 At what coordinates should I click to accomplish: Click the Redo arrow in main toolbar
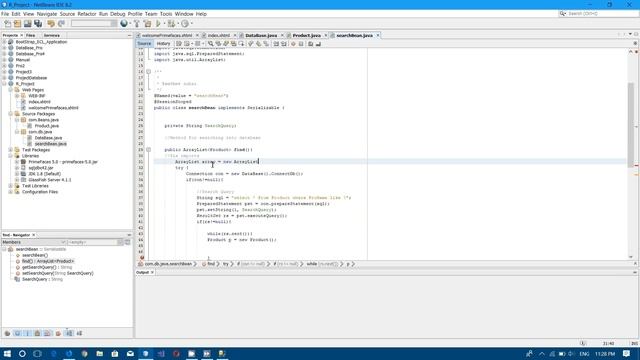click(x=61, y=24)
